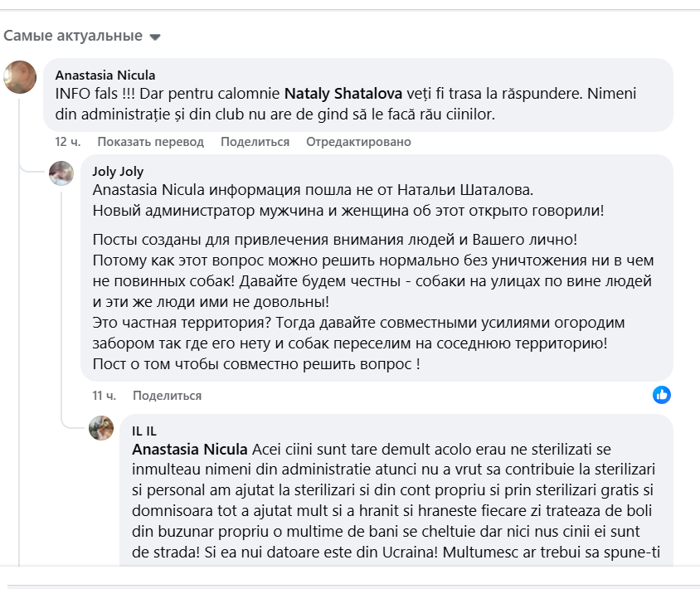Click the blue like reaction icon
The height and width of the screenshot is (589, 700).
[x=661, y=395]
